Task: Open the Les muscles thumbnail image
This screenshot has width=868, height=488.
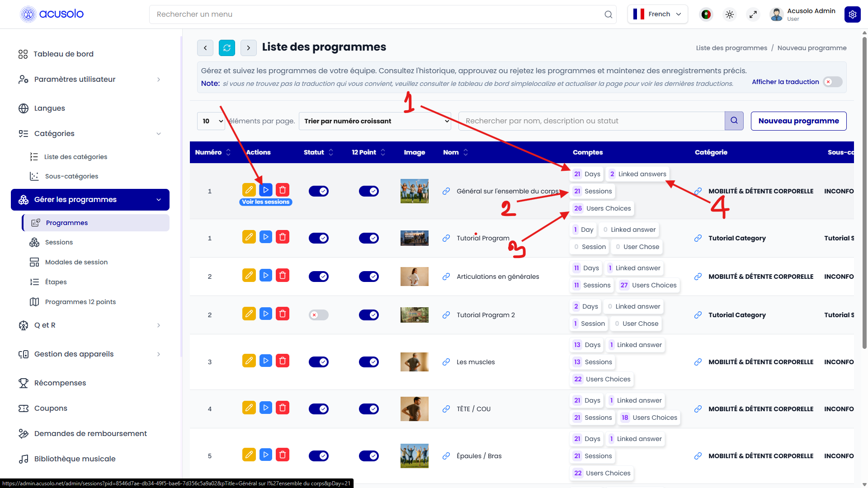Action: (414, 362)
